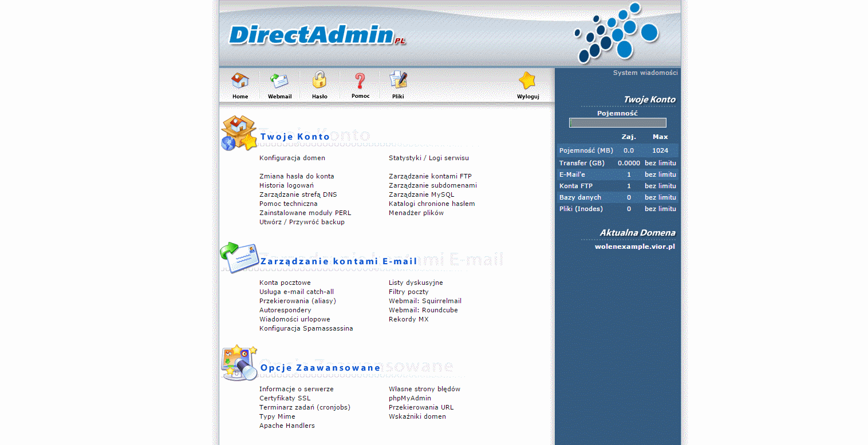The width and height of the screenshot is (868, 445).
Task: Open Zarządzanie strefą DNS
Action: (298, 194)
